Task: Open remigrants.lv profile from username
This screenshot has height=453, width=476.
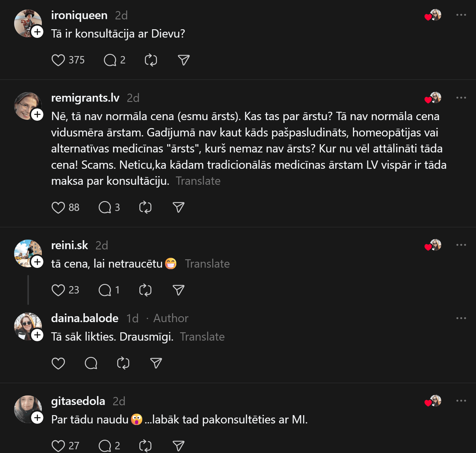Action: pos(85,98)
